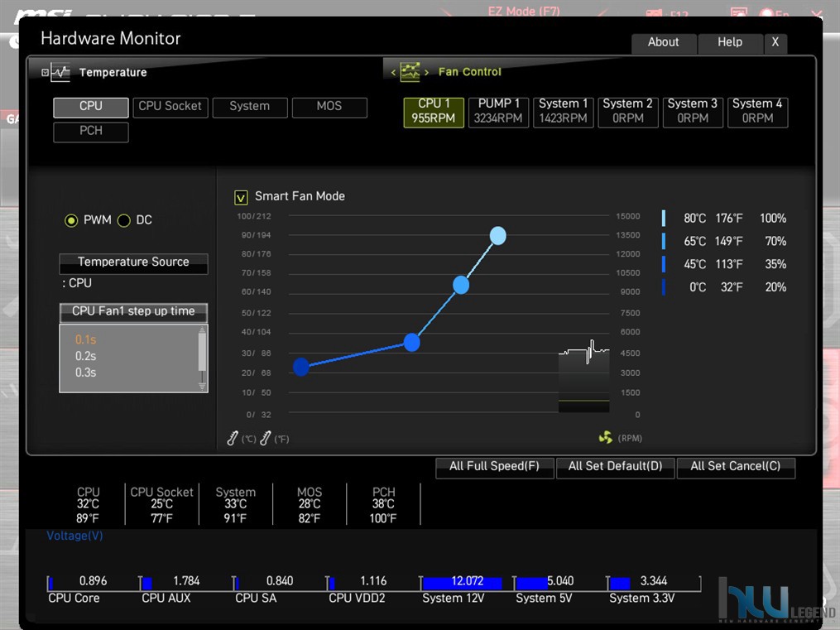Choose 0.3s step up time
840x630 pixels.
86,373
